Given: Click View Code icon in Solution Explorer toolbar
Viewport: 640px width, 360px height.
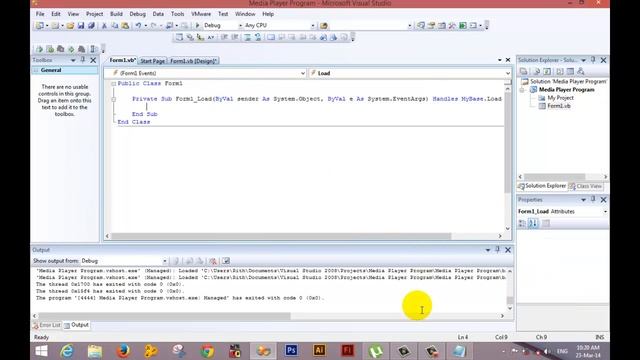Looking at the screenshot, I should pyautogui.click(x=559, y=71).
